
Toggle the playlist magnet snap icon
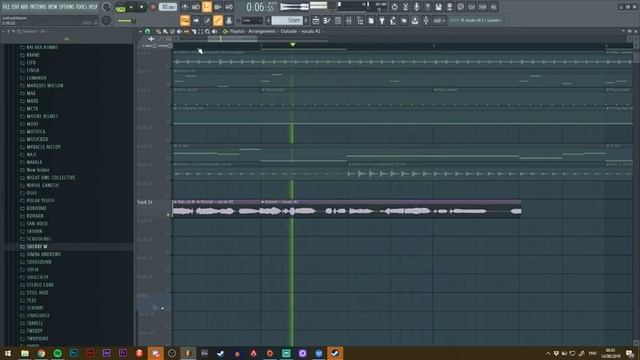point(147,31)
